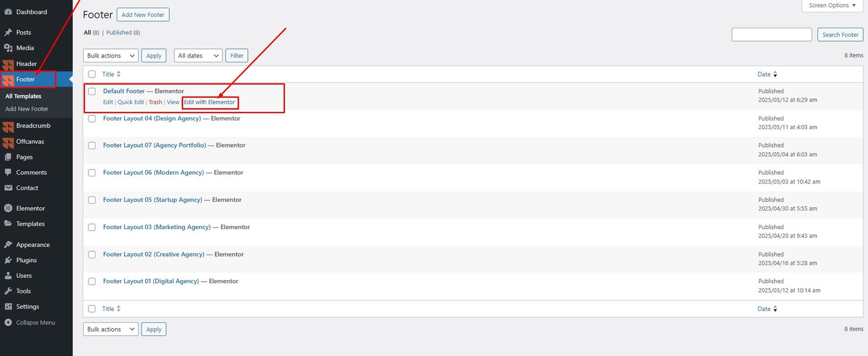Toggle the select-all checkbox beside Title header

point(92,74)
